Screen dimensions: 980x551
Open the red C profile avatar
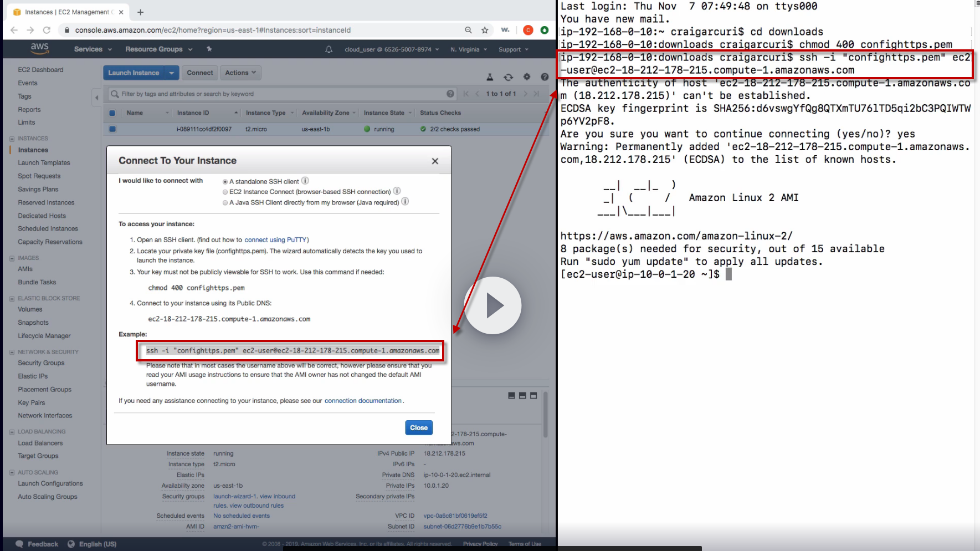click(528, 30)
